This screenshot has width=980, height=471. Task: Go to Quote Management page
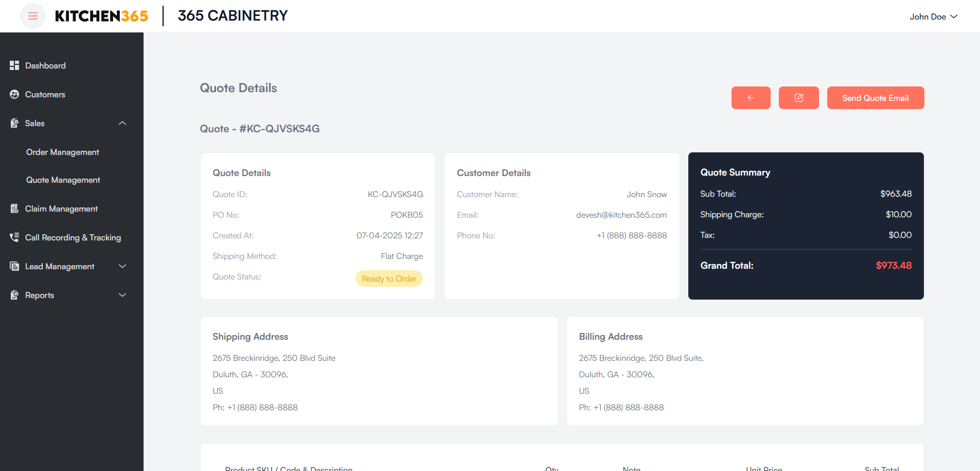click(63, 180)
